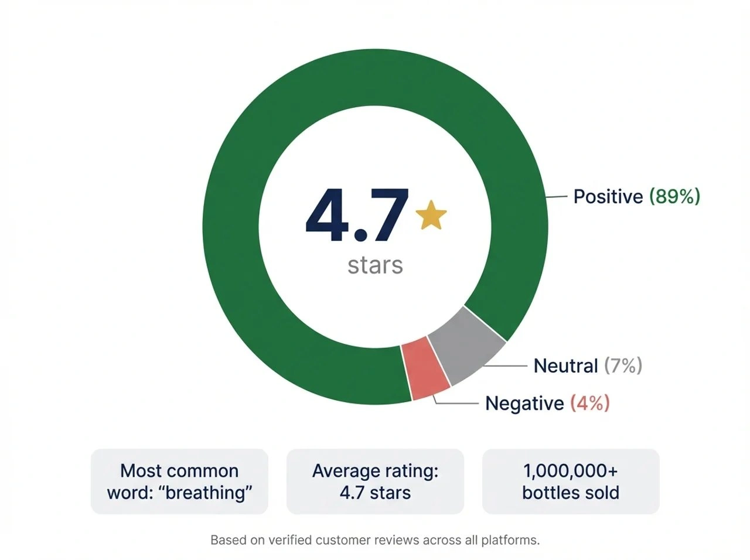Click the green '(89%)' percentage
The width and height of the screenshot is (750, 560).
coord(674,196)
